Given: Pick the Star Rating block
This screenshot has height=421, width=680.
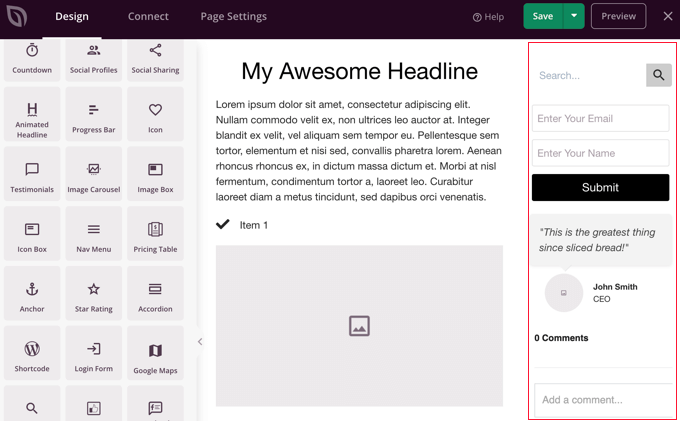Looking at the screenshot, I should tap(93, 296).
